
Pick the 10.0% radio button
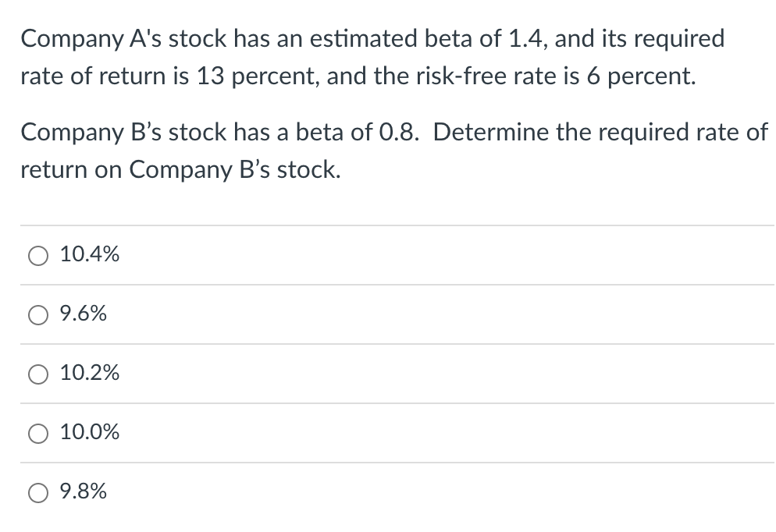[38, 434]
